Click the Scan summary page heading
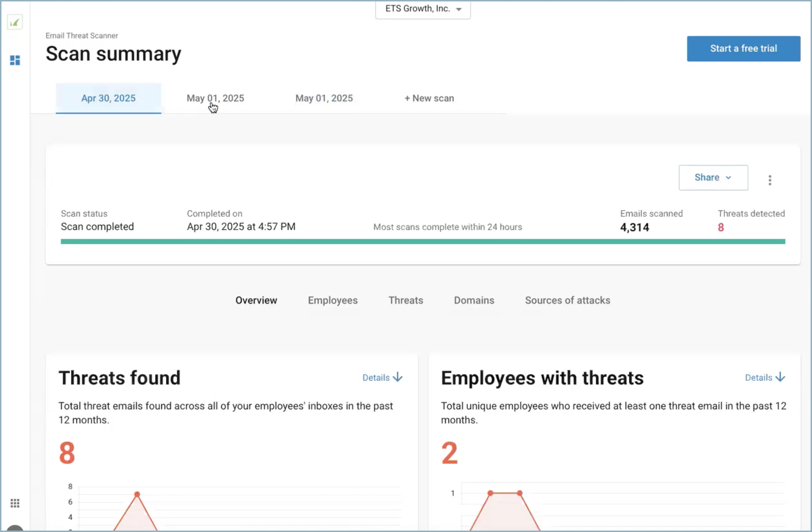 click(113, 54)
